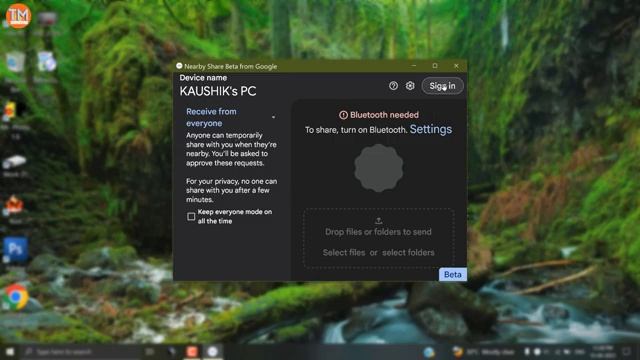Maximize the Nearby Share window
Screen dimensions: 640x360
(x=435, y=66)
